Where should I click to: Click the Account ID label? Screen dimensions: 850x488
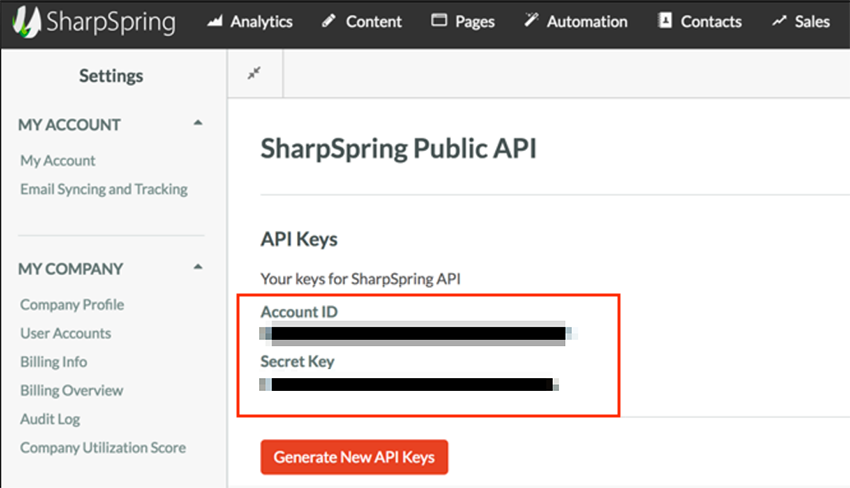(x=299, y=312)
